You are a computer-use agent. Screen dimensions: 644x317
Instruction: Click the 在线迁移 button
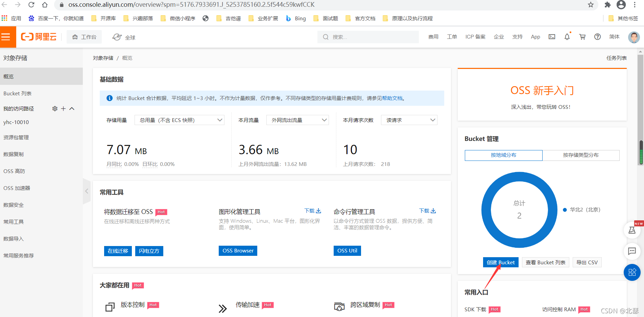click(118, 251)
